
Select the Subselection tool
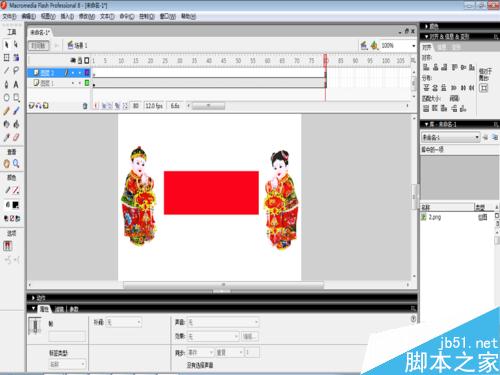pos(16,45)
